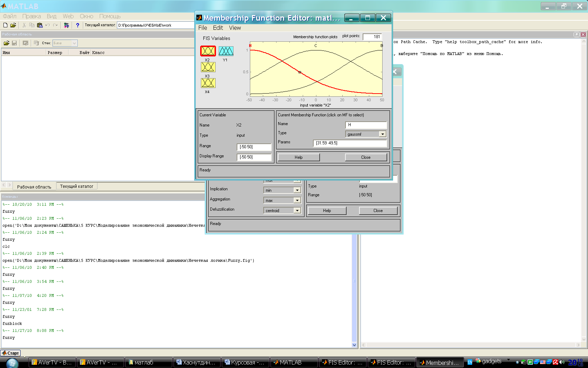This screenshot has height=368, width=588.
Task: Click the New file icon in MATLAB toolbar
Action: click(x=5, y=25)
